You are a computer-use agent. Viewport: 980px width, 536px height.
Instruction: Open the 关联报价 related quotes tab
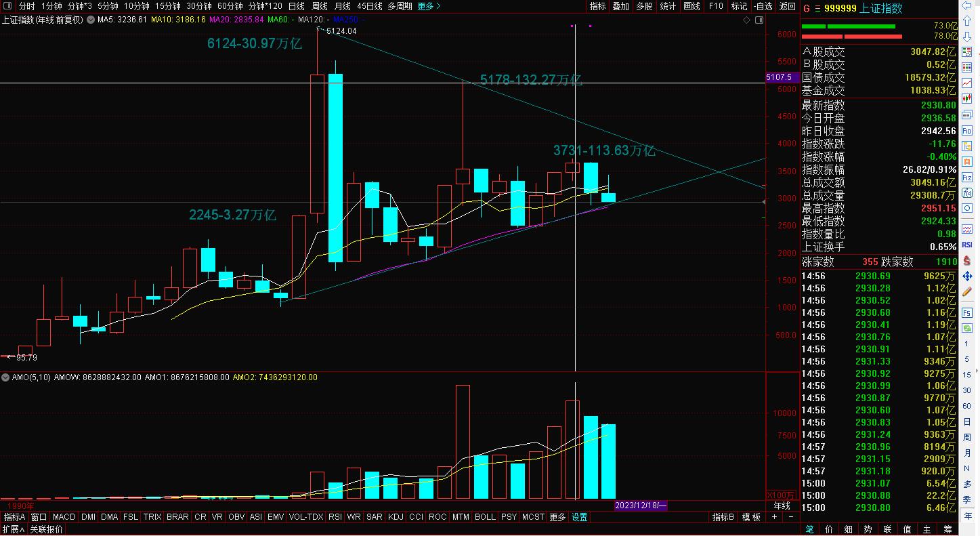tap(45, 529)
